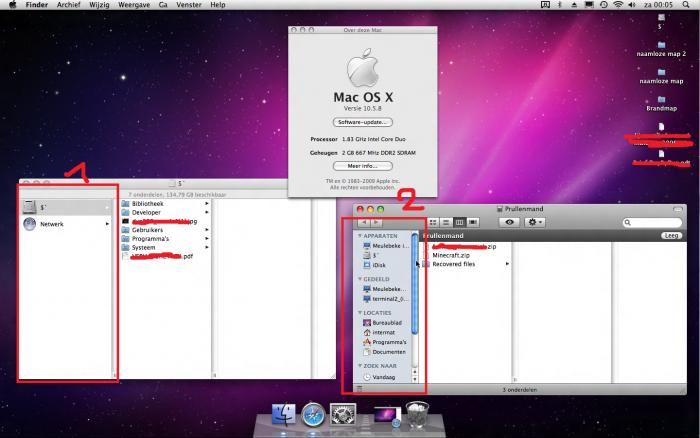Open the Wijzig menu

click(99, 5)
